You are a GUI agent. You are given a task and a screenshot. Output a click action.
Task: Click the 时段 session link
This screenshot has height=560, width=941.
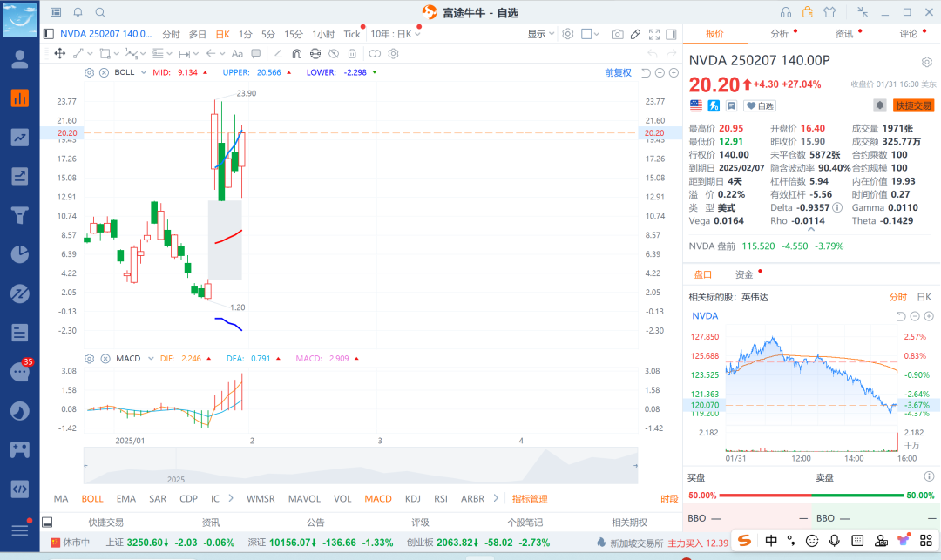pyautogui.click(x=669, y=498)
